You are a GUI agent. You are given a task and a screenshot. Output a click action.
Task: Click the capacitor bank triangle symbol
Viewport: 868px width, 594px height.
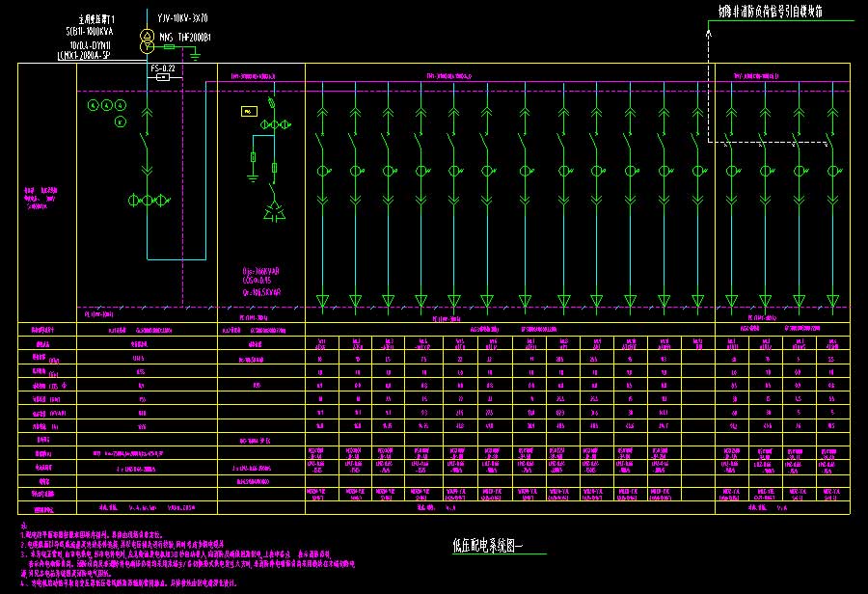click(x=274, y=212)
